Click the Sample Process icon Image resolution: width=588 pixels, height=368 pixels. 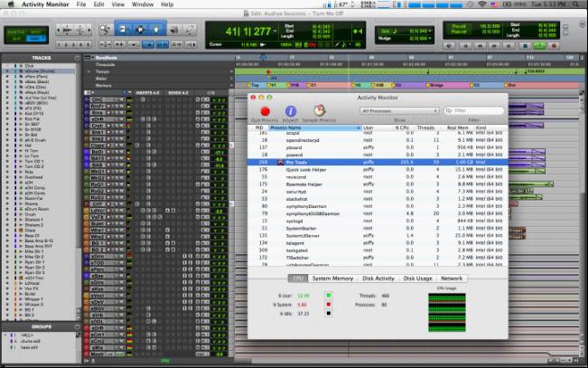[319, 110]
